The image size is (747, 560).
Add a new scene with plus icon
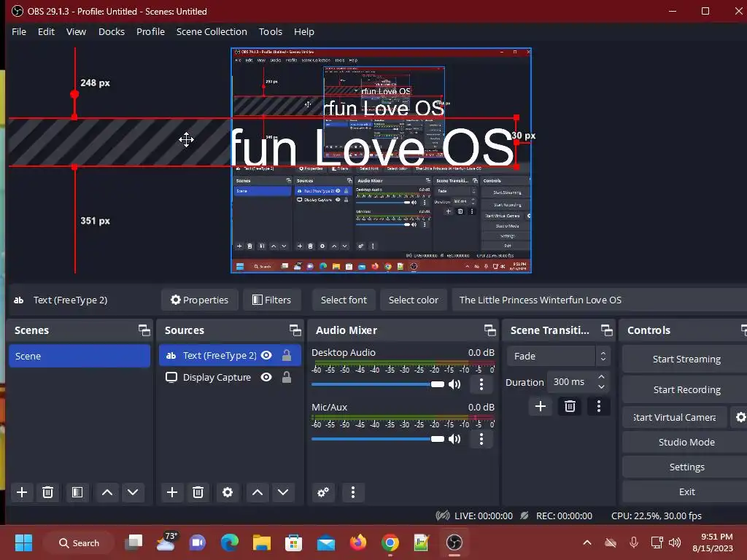click(22, 492)
